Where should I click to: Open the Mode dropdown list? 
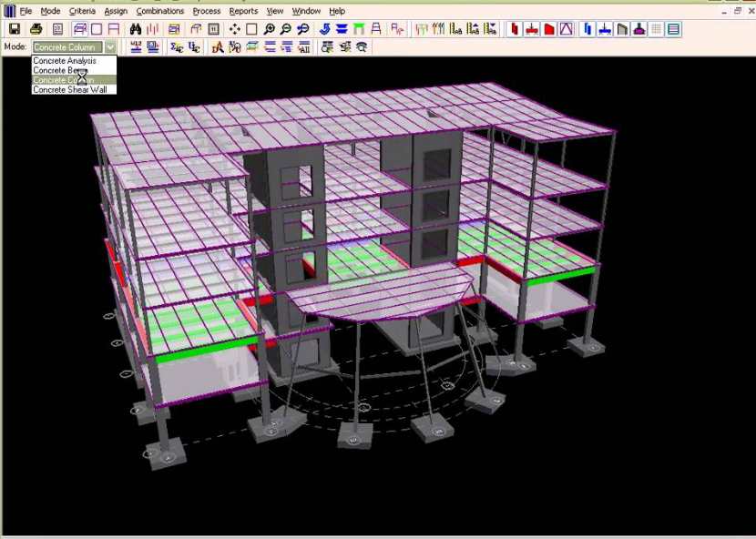click(x=109, y=46)
